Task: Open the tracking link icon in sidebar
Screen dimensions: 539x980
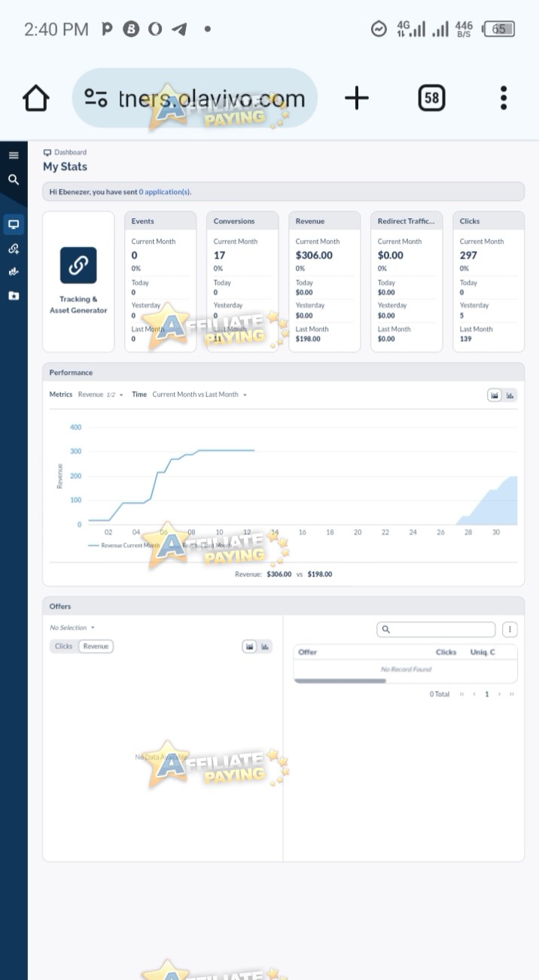Action: (x=14, y=248)
